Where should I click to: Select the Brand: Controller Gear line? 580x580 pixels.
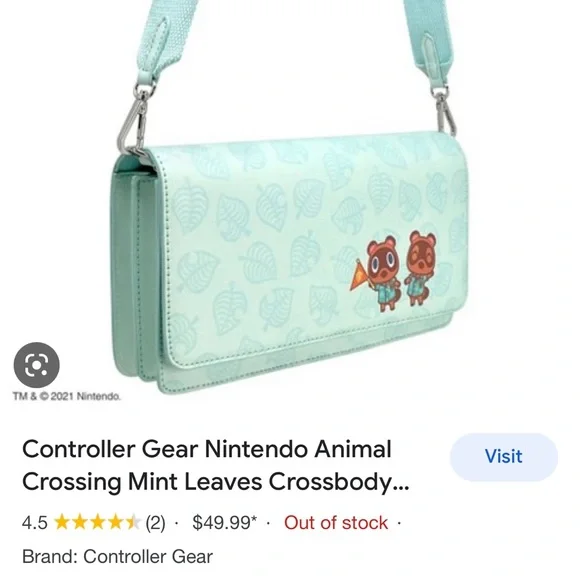(117, 557)
